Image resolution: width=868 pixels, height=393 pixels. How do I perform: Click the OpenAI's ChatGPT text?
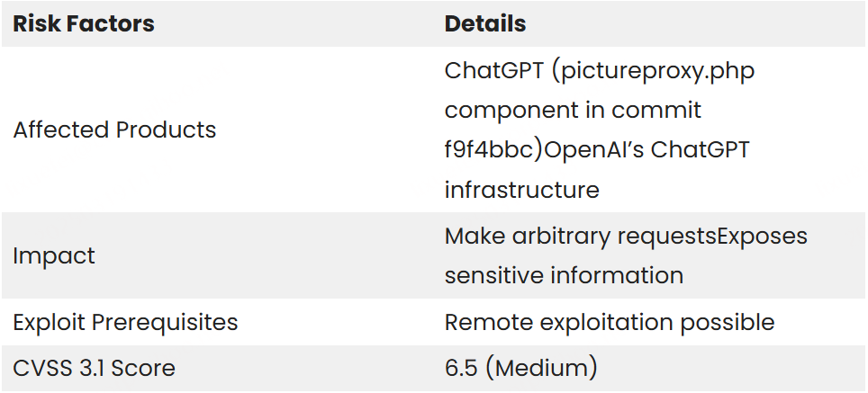click(647, 150)
